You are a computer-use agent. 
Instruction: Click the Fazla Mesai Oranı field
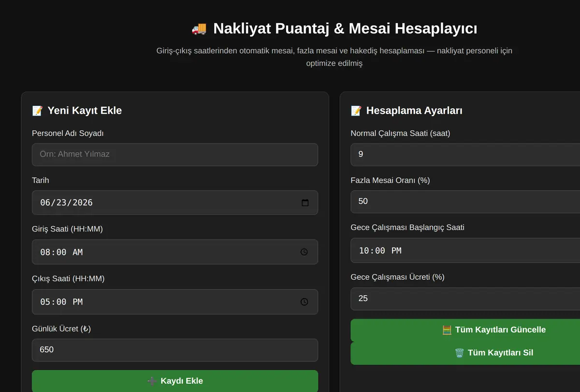[x=465, y=202]
